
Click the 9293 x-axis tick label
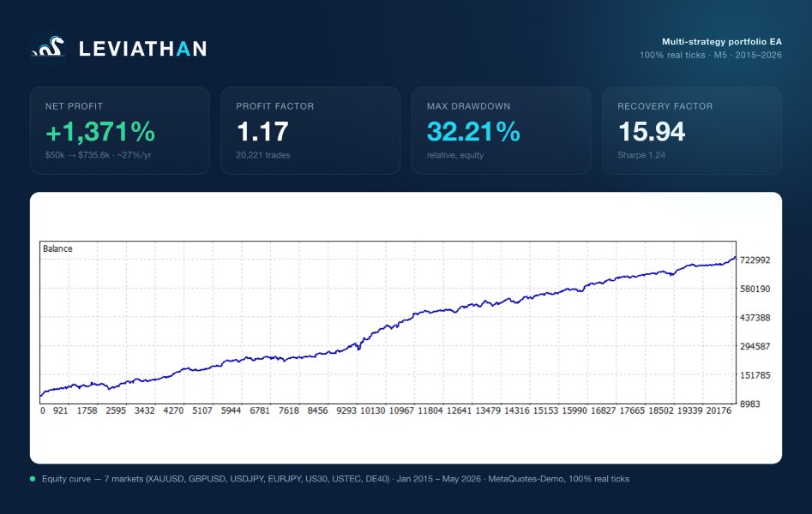(346, 410)
